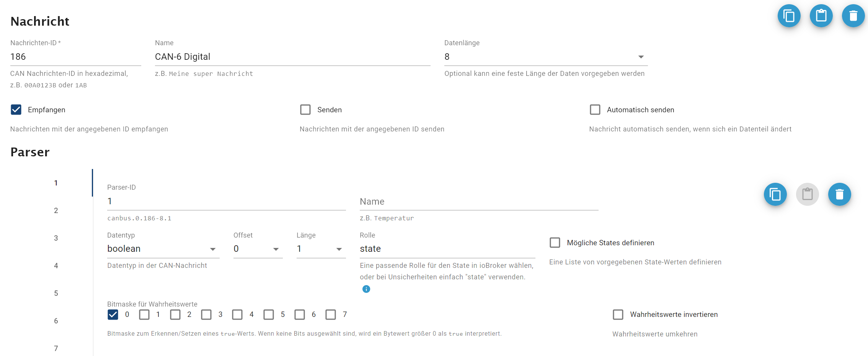Paste the message configuration from clipboard
868x356 pixels.
(x=821, y=16)
